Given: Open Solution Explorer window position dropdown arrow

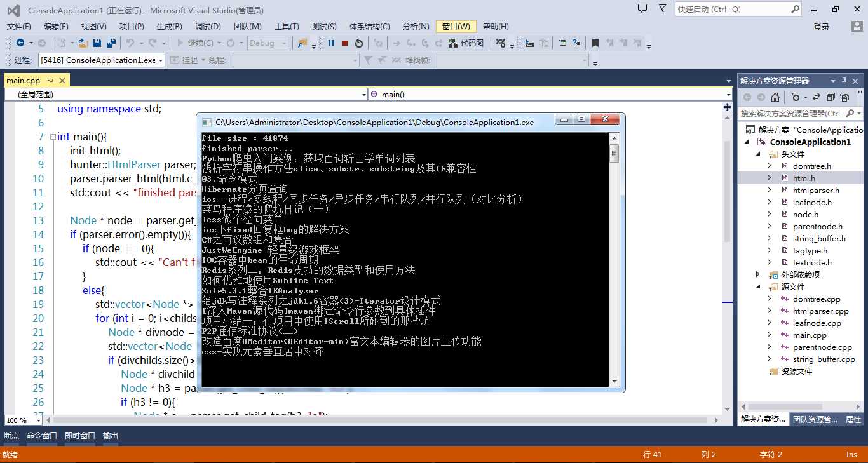Looking at the screenshot, I should pos(833,81).
